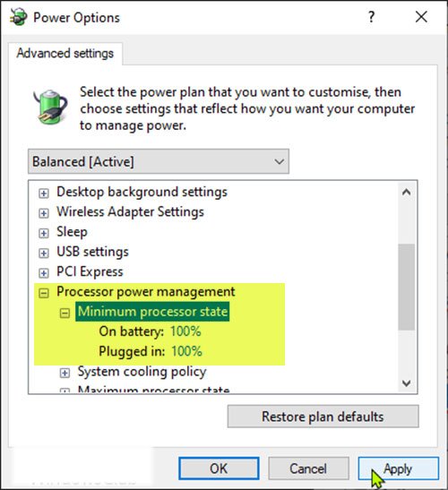Image resolution: width=448 pixels, height=490 pixels.
Task: Expand USB settings plus icon
Action: pos(44,254)
